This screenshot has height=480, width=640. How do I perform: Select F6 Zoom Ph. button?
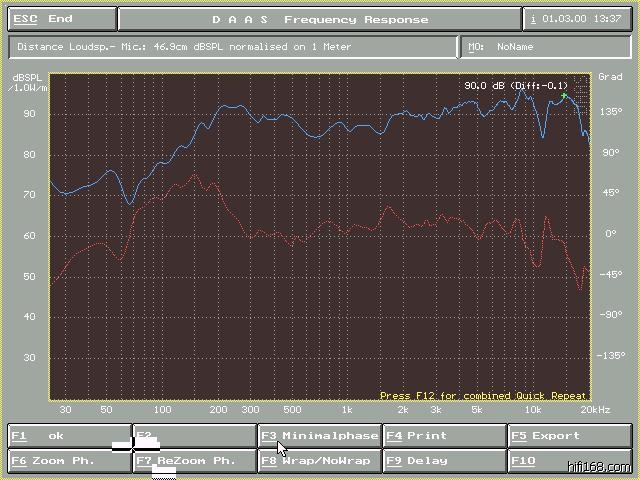pyautogui.click(x=69, y=461)
